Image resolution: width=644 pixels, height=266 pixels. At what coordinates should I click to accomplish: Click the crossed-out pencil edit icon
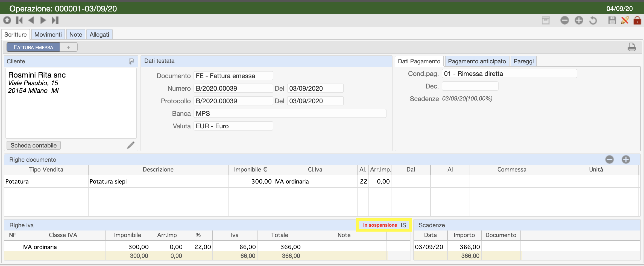tap(625, 20)
